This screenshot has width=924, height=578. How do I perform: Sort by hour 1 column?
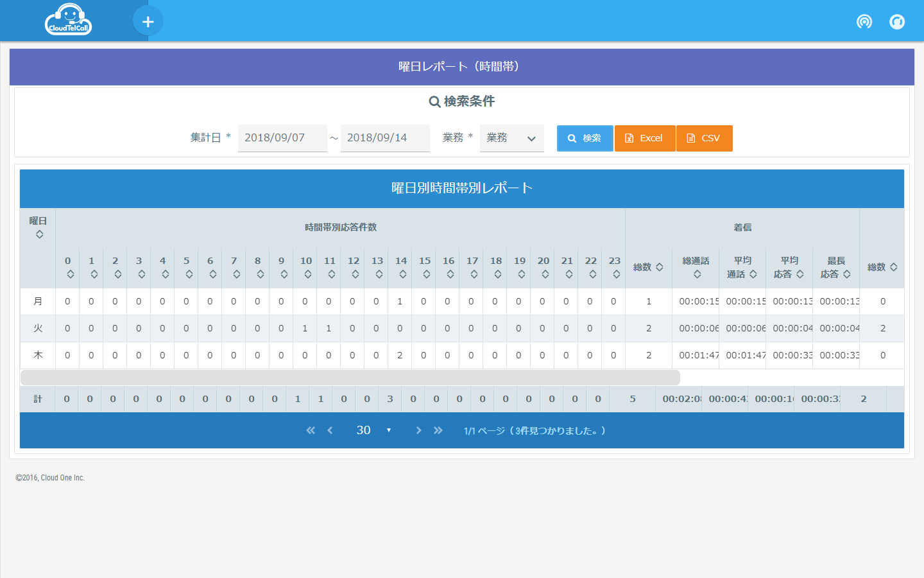[x=94, y=274]
